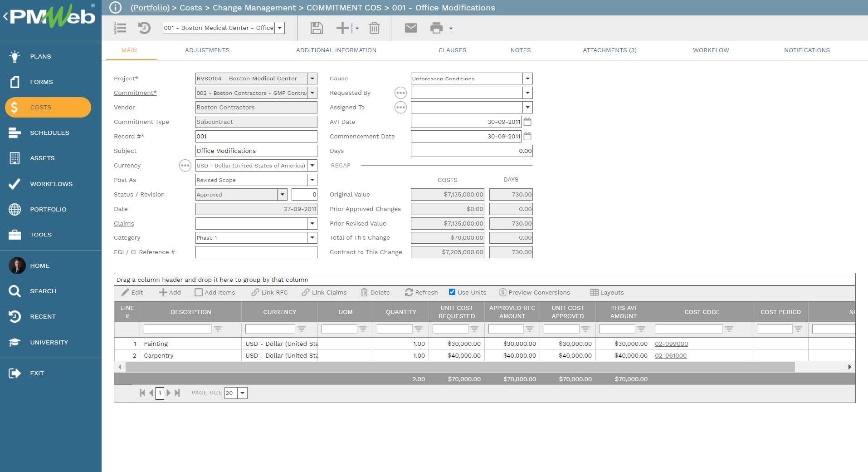Viewport: 868px width, 472px height.
Task: Uncheck the Use Units checkbox
Action: [x=452, y=292]
